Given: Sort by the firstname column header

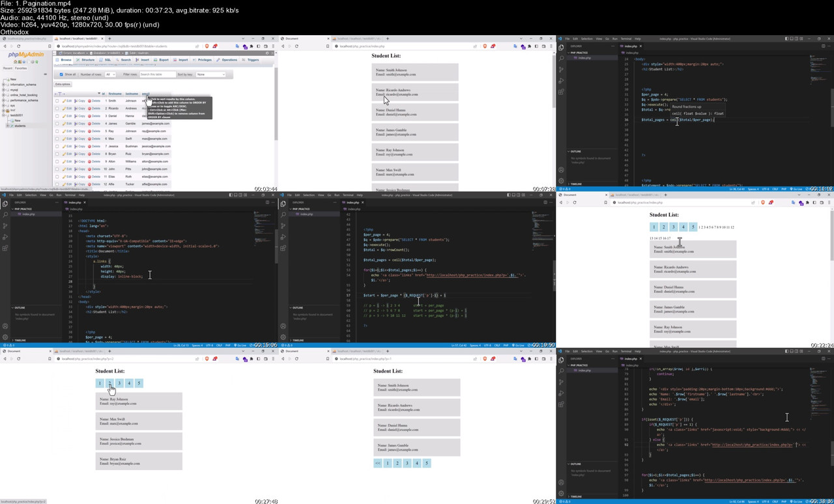Looking at the screenshot, I should coord(115,94).
